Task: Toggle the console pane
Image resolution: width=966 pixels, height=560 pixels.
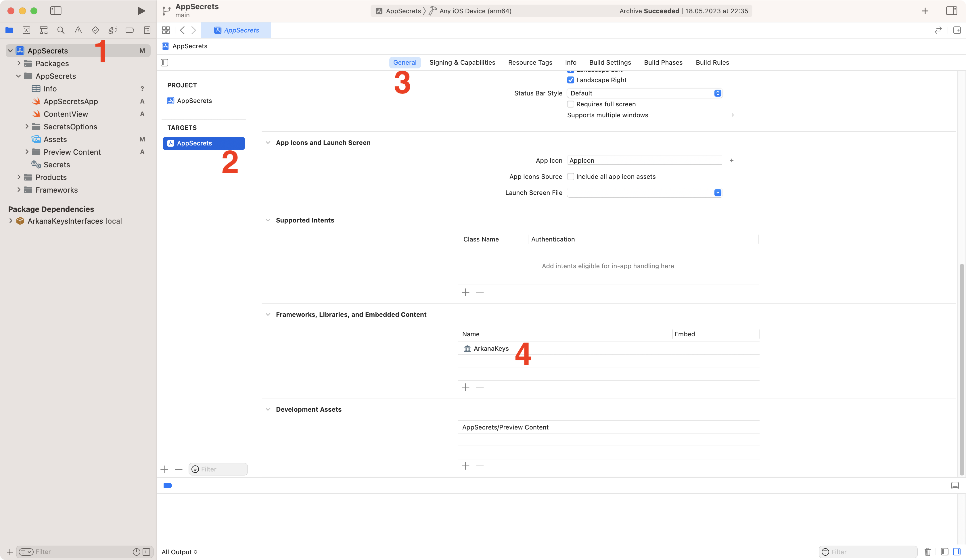Action: pyautogui.click(x=957, y=552)
